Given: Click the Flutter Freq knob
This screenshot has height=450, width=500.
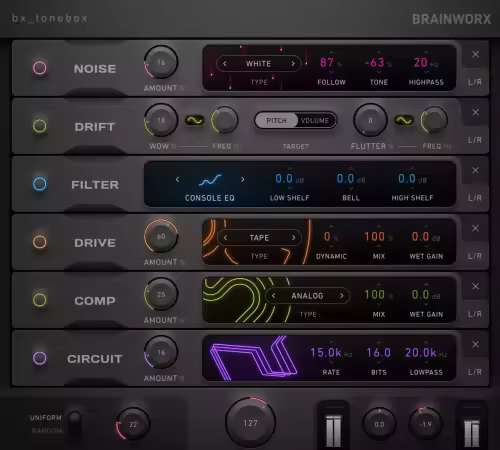Looking at the screenshot, I should coord(434,120).
